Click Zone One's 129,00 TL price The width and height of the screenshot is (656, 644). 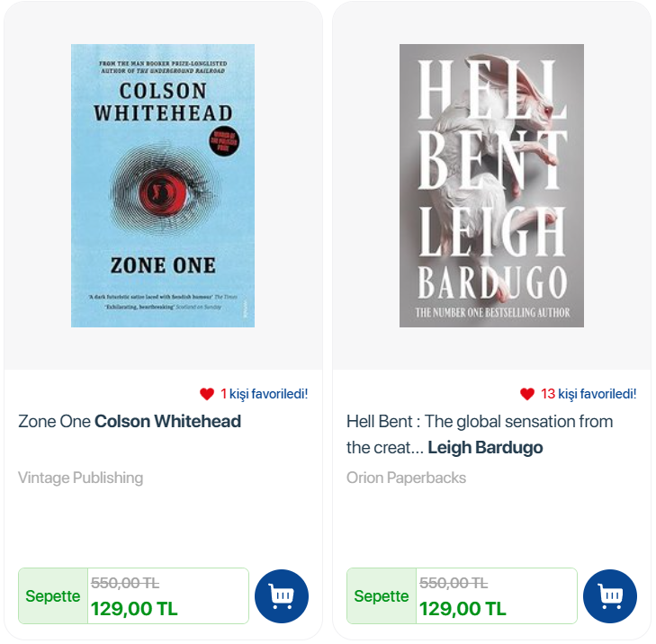[134, 609]
